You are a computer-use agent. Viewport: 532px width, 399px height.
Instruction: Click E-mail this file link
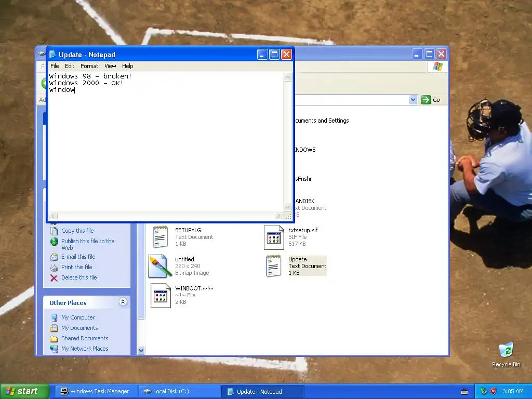pyautogui.click(x=78, y=257)
